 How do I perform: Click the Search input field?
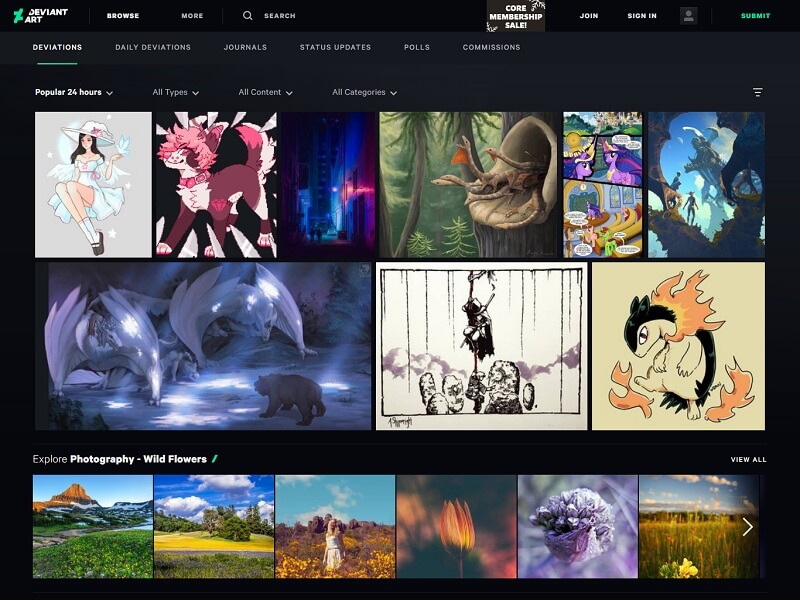click(280, 16)
